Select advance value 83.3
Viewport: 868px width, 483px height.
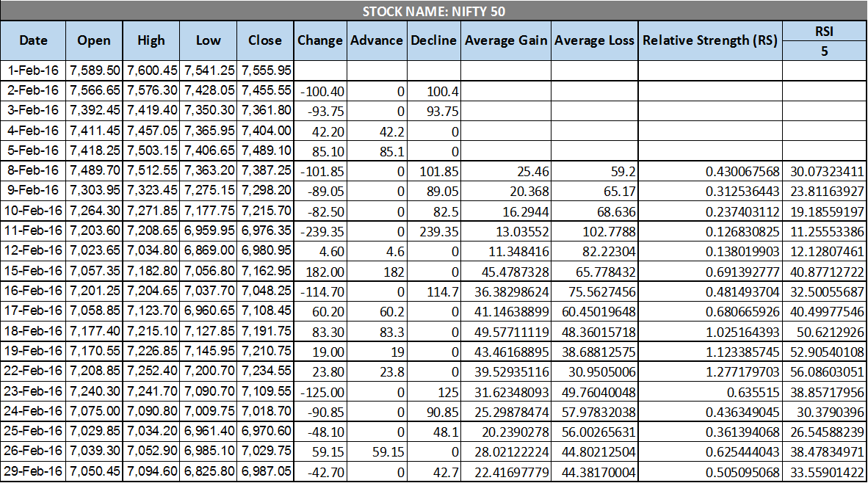click(x=377, y=331)
